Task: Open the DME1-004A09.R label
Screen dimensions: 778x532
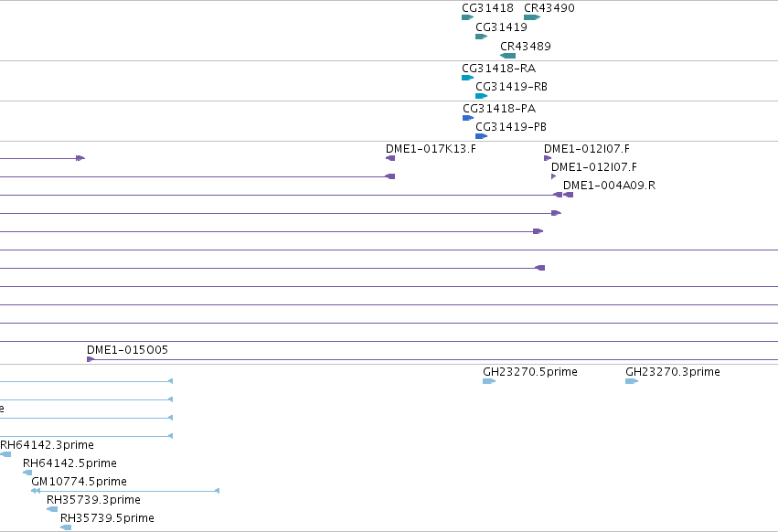Action: pos(609,186)
